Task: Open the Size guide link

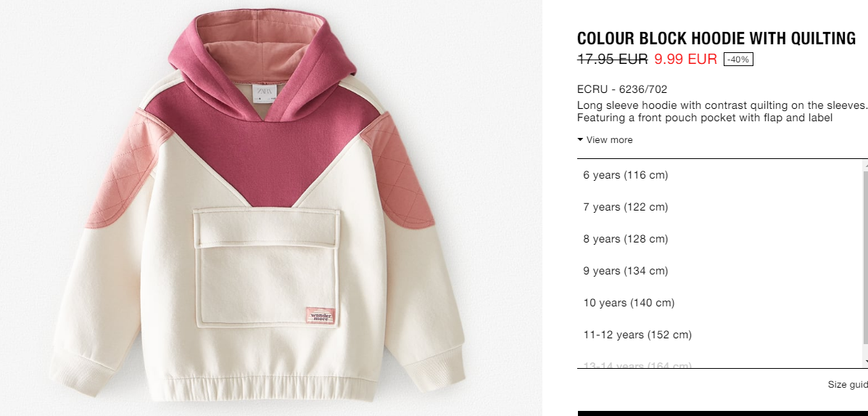Action: (x=848, y=385)
